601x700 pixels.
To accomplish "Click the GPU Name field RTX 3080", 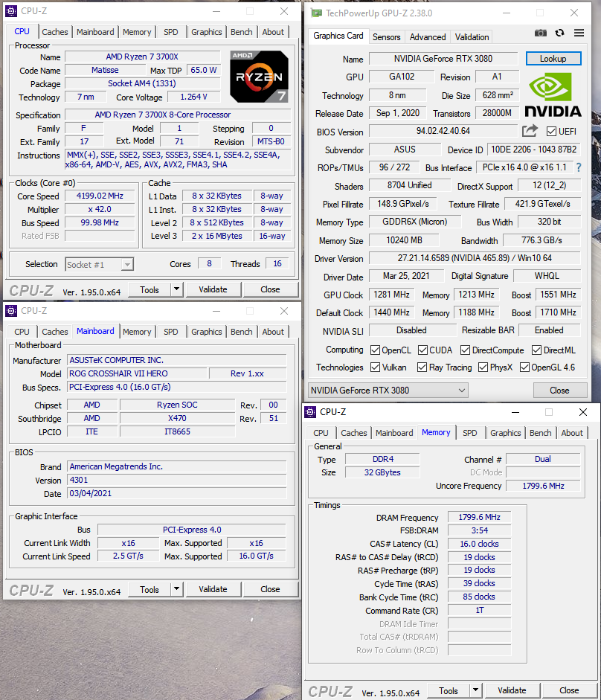I will (x=443, y=59).
